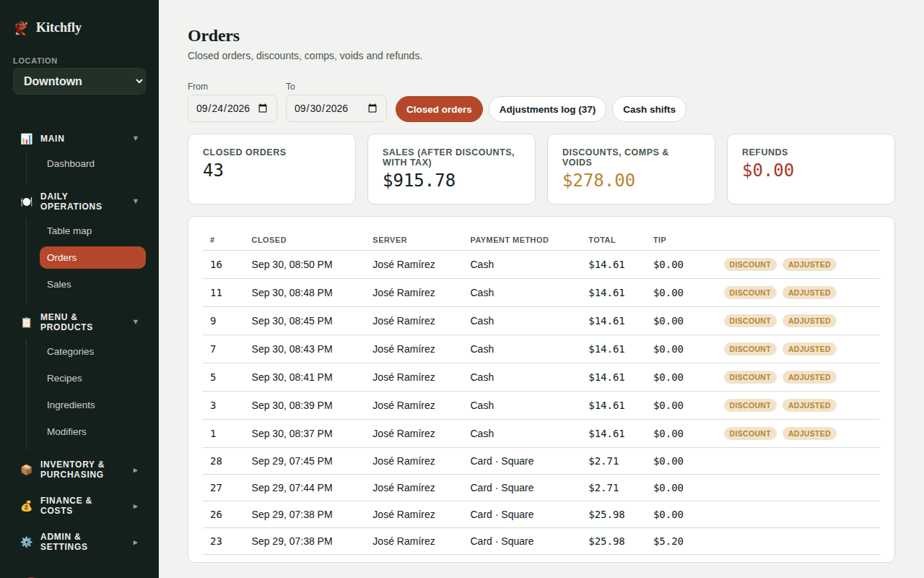Expand the Admin & Settings section arrow

click(136, 542)
